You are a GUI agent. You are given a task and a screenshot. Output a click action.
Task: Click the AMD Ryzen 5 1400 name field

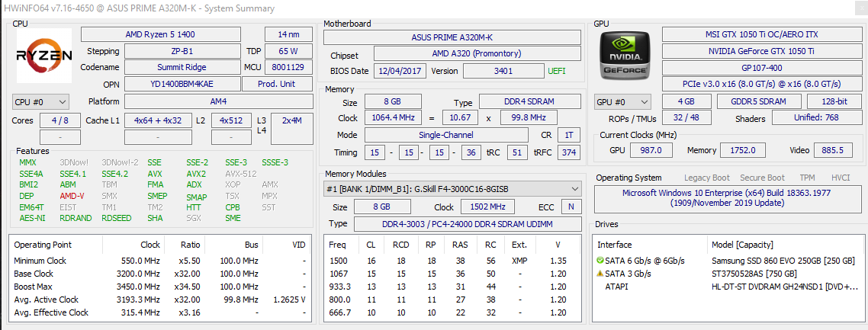coord(160,34)
